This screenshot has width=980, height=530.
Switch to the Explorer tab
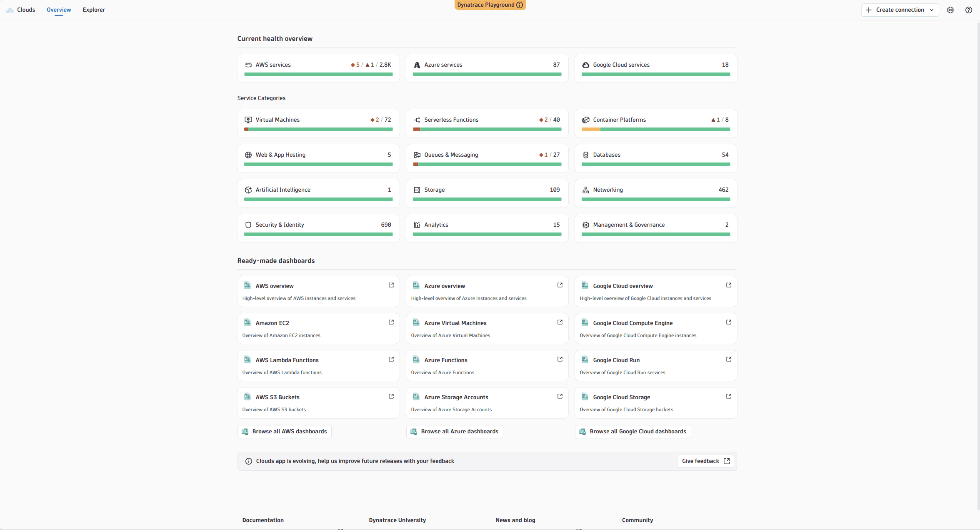point(94,10)
